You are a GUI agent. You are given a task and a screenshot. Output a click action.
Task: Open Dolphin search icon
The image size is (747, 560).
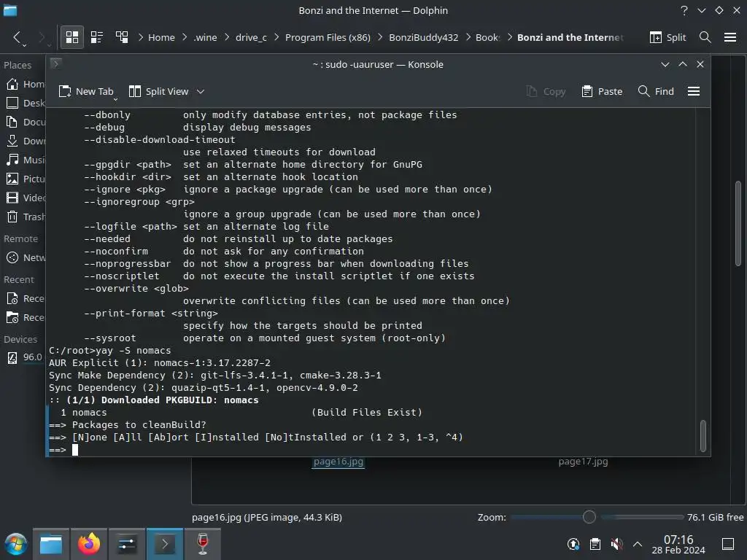[705, 37]
